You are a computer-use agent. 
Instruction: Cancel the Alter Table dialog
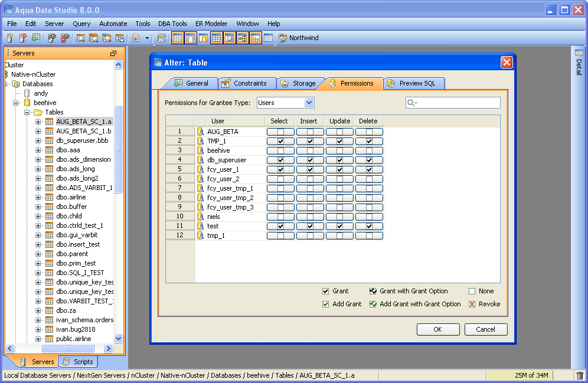point(485,329)
